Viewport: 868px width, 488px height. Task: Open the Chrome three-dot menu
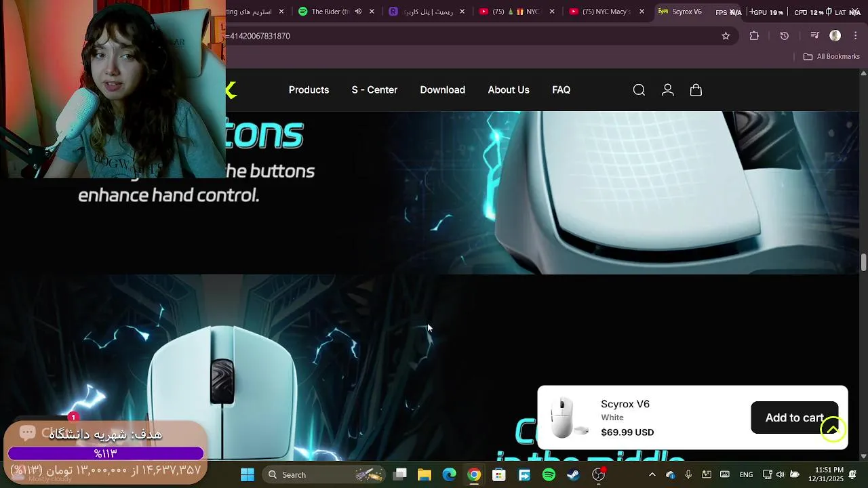pos(856,36)
